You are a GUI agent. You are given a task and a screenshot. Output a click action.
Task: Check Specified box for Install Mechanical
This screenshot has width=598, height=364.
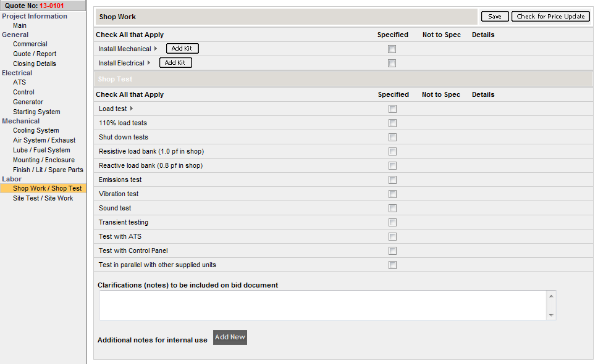point(392,49)
